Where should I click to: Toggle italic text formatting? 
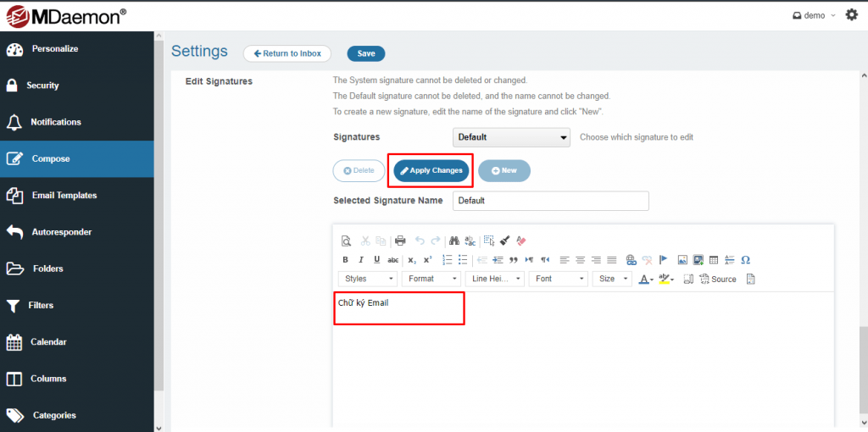[361, 260]
